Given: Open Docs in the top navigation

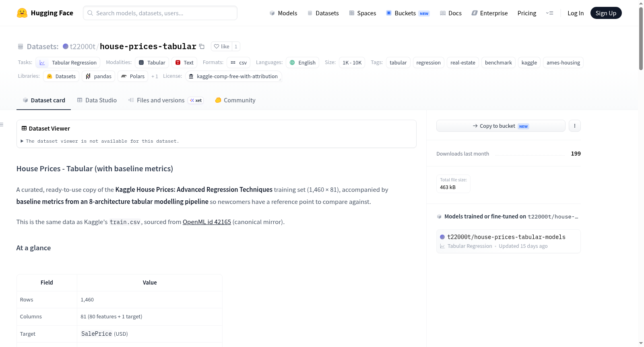Looking at the screenshot, I should coord(451,13).
